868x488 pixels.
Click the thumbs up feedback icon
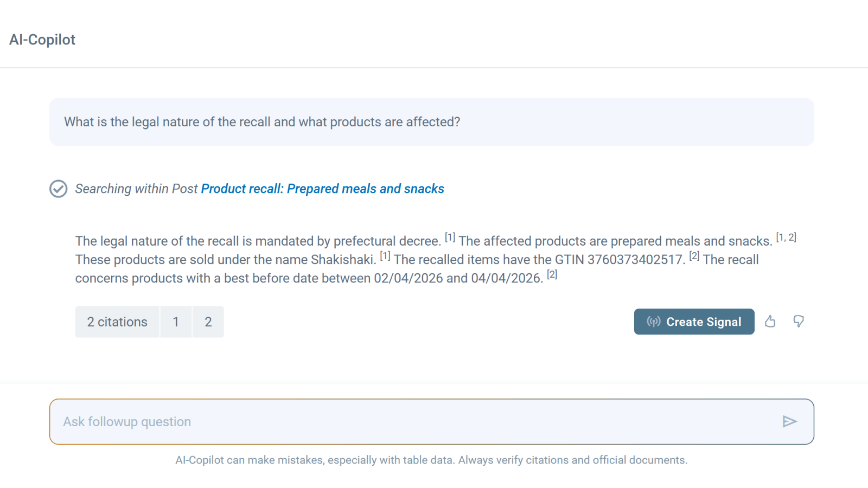[x=770, y=322]
